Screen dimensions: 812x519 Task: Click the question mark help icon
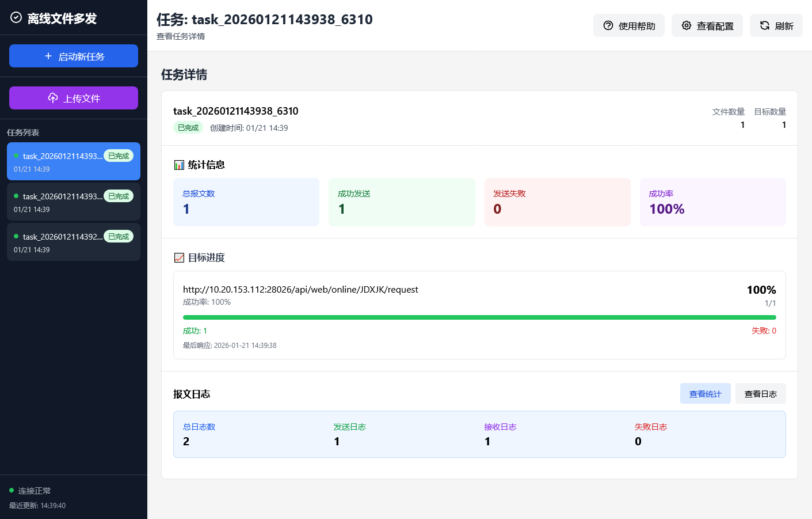[608, 25]
